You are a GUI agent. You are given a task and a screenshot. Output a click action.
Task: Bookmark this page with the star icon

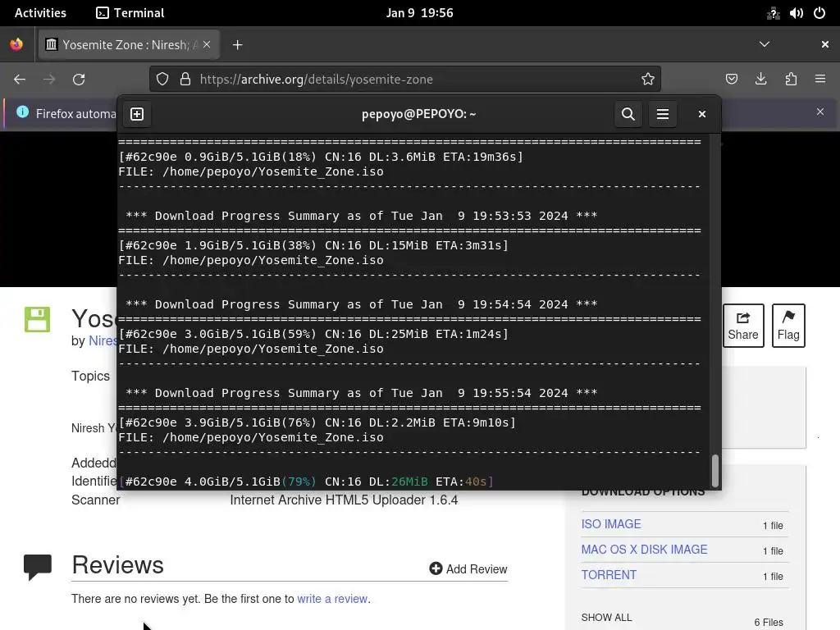click(648, 80)
